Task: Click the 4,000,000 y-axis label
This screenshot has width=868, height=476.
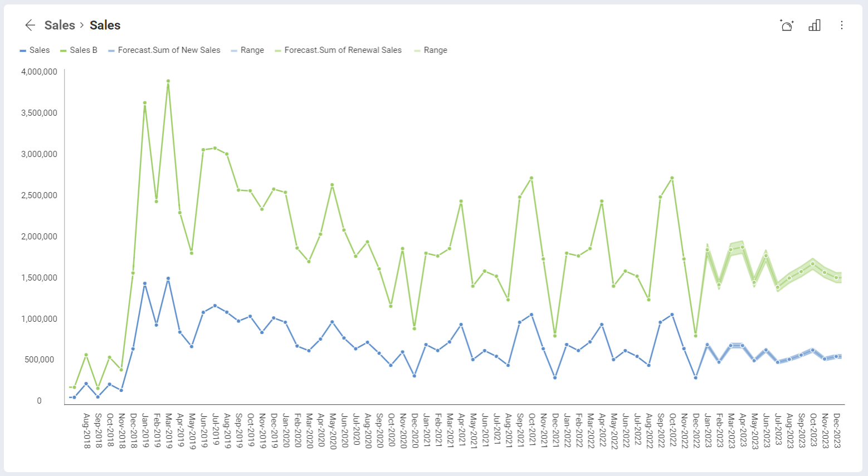Action: point(39,72)
